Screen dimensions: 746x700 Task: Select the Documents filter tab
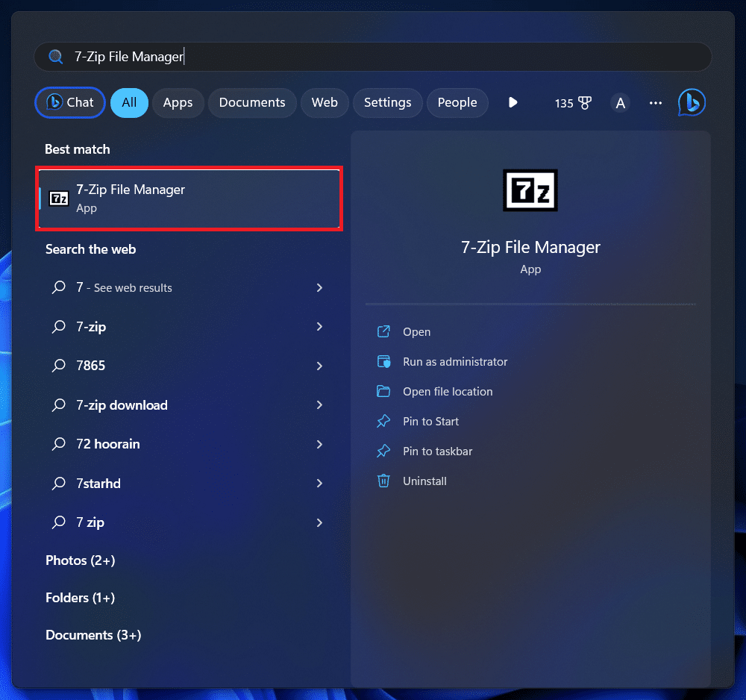(x=252, y=103)
